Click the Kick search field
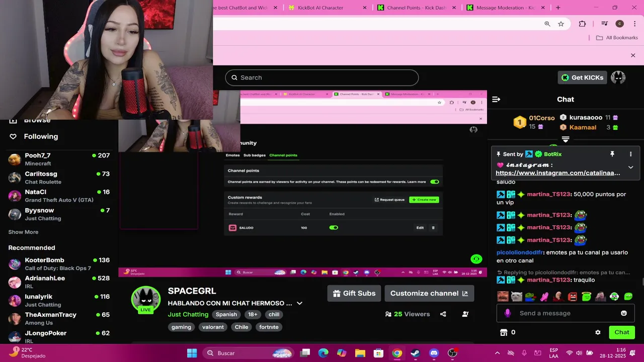The width and height of the screenshot is (644, 362). point(322,77)
